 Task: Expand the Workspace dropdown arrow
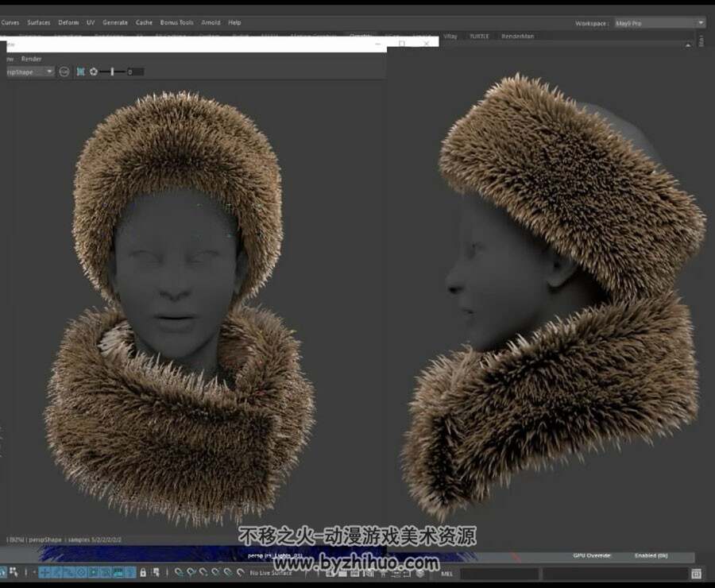701,23
